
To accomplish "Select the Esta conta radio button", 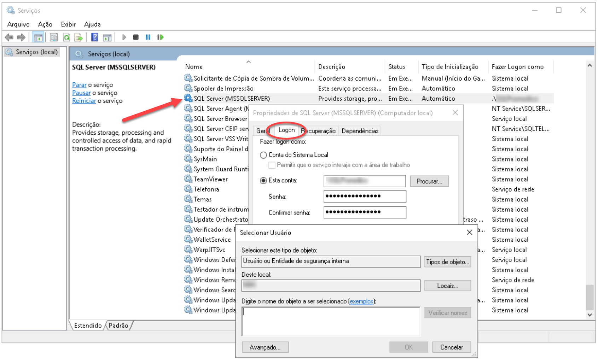I will 263,181.
